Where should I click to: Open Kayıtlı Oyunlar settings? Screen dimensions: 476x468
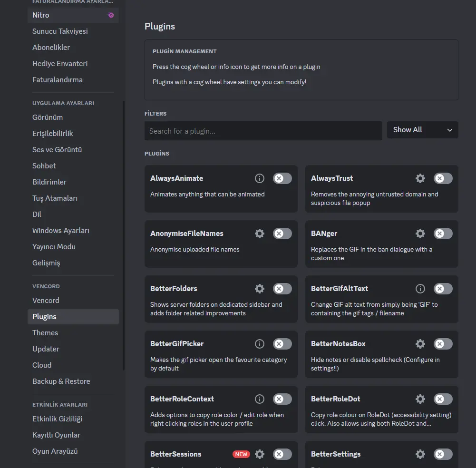73,435
